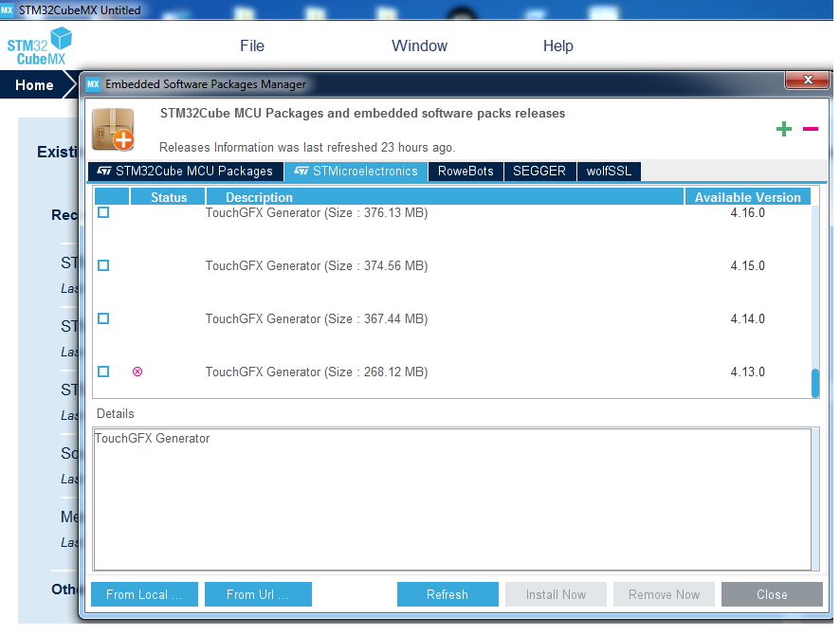Click the From Local button

144,594
